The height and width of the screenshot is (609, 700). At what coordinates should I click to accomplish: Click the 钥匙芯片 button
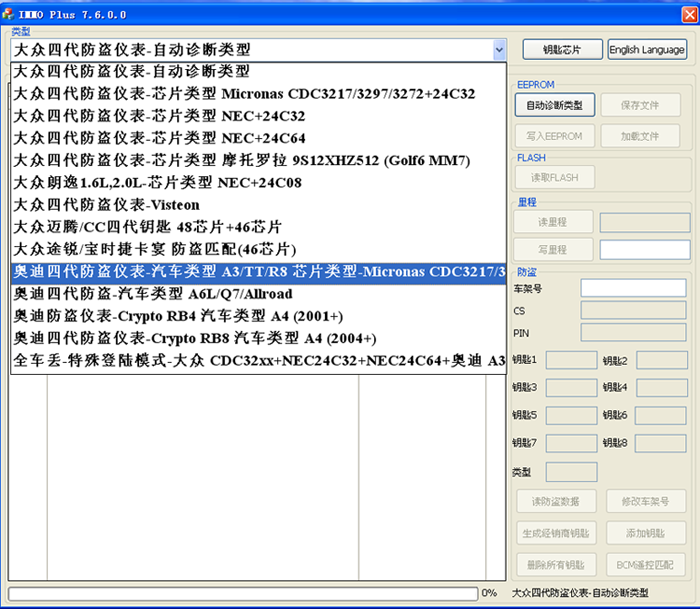(562, 49)
